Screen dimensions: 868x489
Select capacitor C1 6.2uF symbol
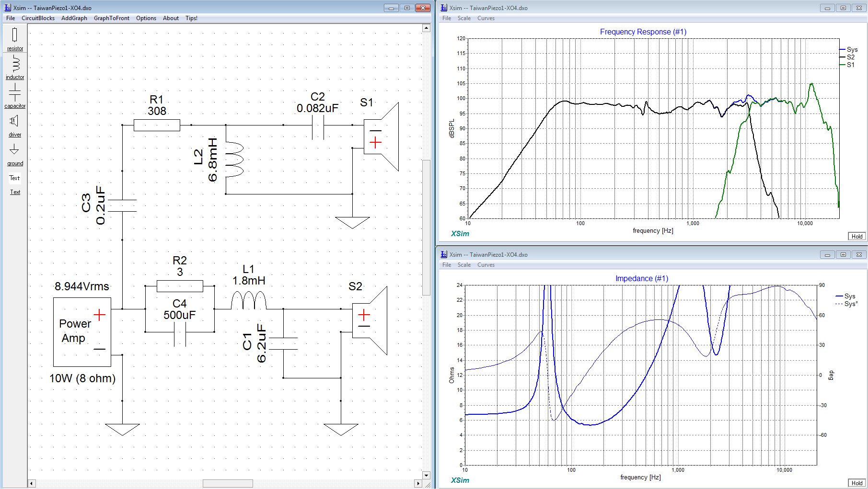283,343
